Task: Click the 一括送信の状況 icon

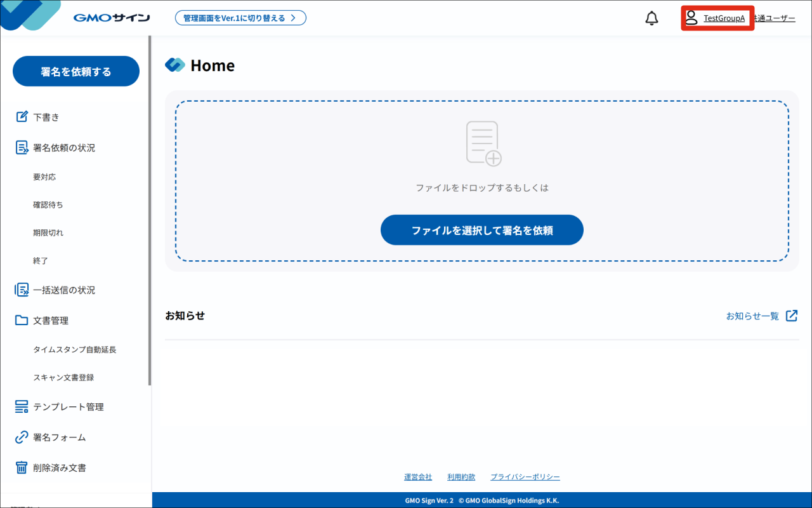Action: [22, 290]
